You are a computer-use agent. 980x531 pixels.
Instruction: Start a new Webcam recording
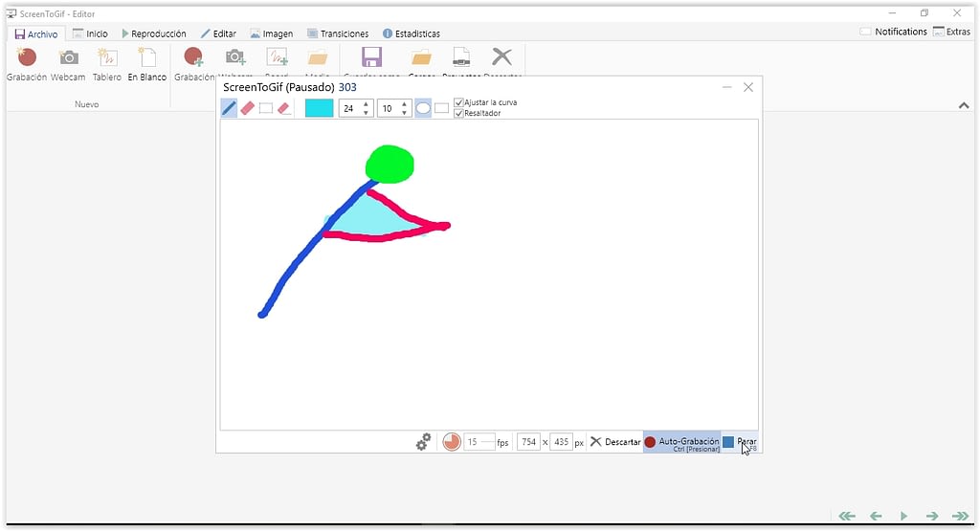tap(68, 64)
